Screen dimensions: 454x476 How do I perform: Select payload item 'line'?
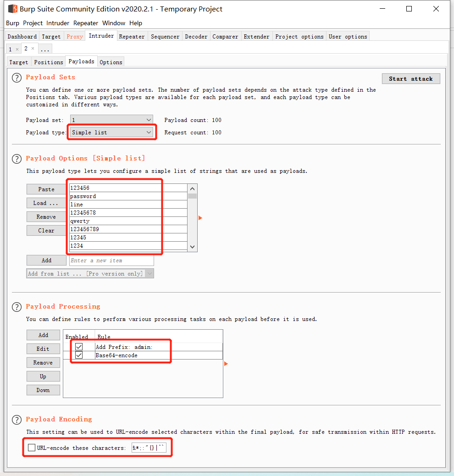tap(128, 205)
